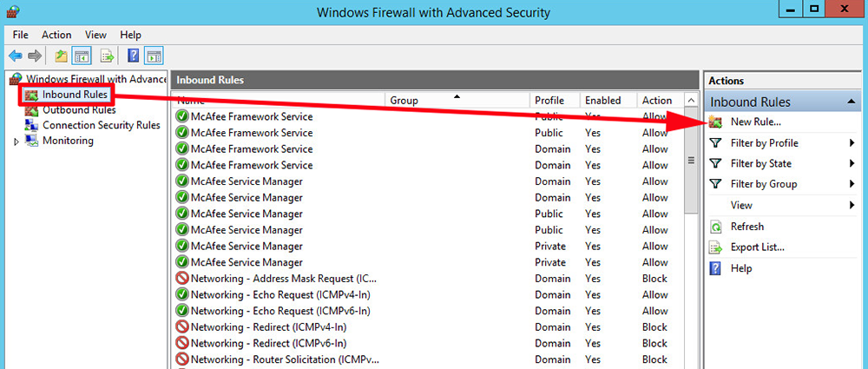The width and height of the screenshot is (868, 369).
Task: Sort rules by Enabled column header
Action: pos(608,101)
